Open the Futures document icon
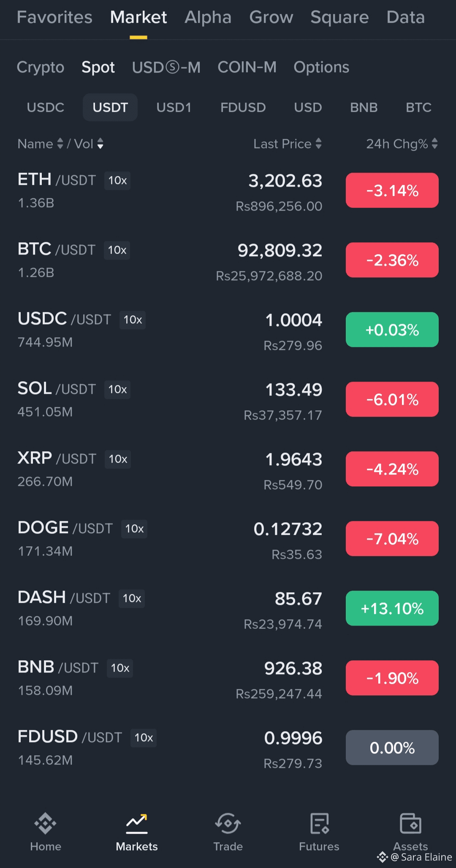 point(319,823)
